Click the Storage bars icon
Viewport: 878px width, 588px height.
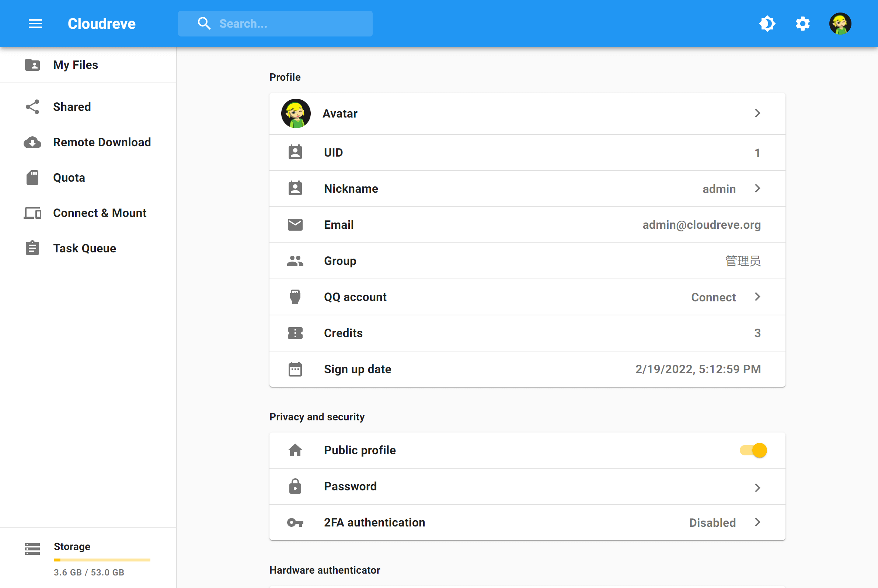point(32,549)
